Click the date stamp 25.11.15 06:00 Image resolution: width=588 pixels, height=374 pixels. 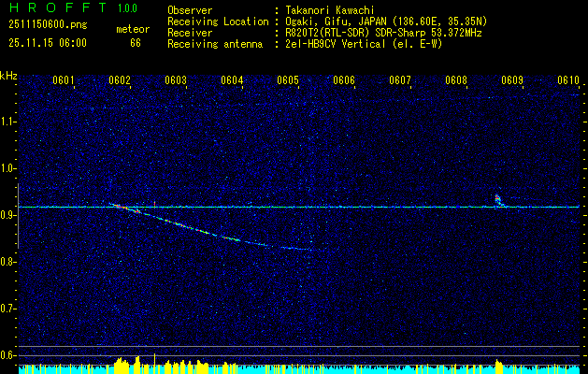[48, 43]
